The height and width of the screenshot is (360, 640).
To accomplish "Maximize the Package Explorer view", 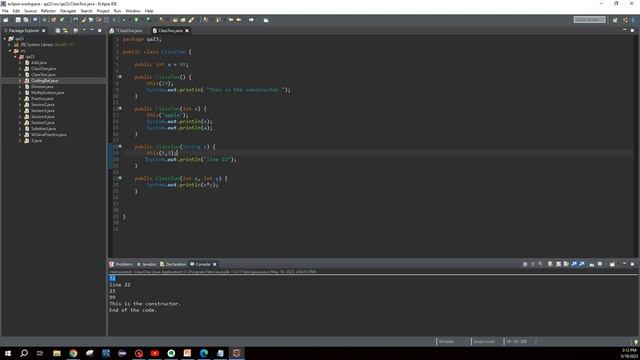I will pyautogui.click(x=99, y=30).
